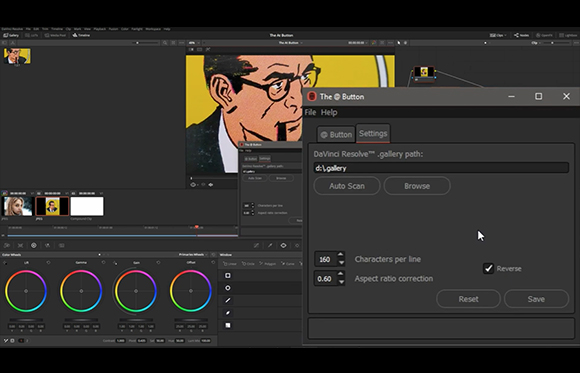Click the Aspect ratio correction value 0.60
The width and height of the screenshot is (580, 373).
(325, 279)
